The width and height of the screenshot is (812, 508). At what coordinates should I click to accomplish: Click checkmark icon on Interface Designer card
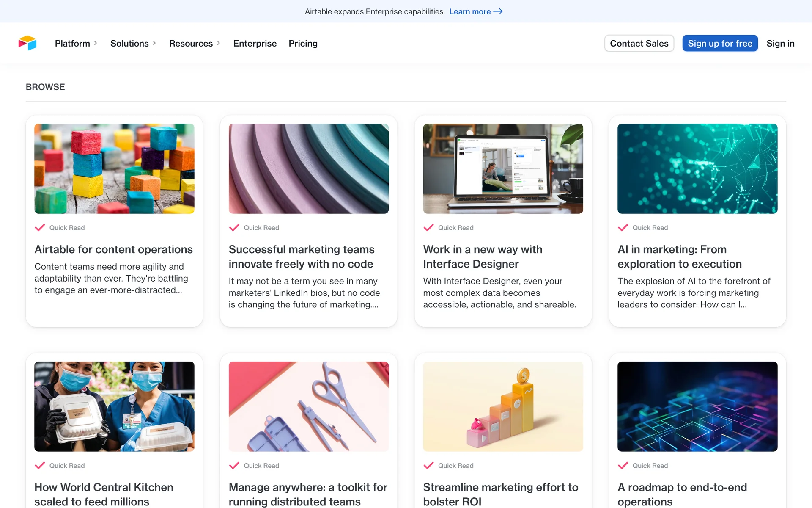point(428,228)
